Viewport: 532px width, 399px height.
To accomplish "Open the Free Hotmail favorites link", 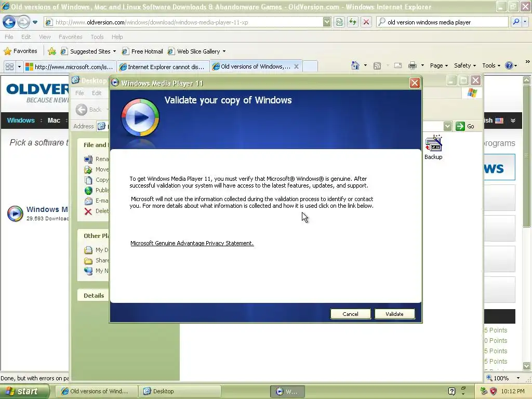I will coord(142,51).
